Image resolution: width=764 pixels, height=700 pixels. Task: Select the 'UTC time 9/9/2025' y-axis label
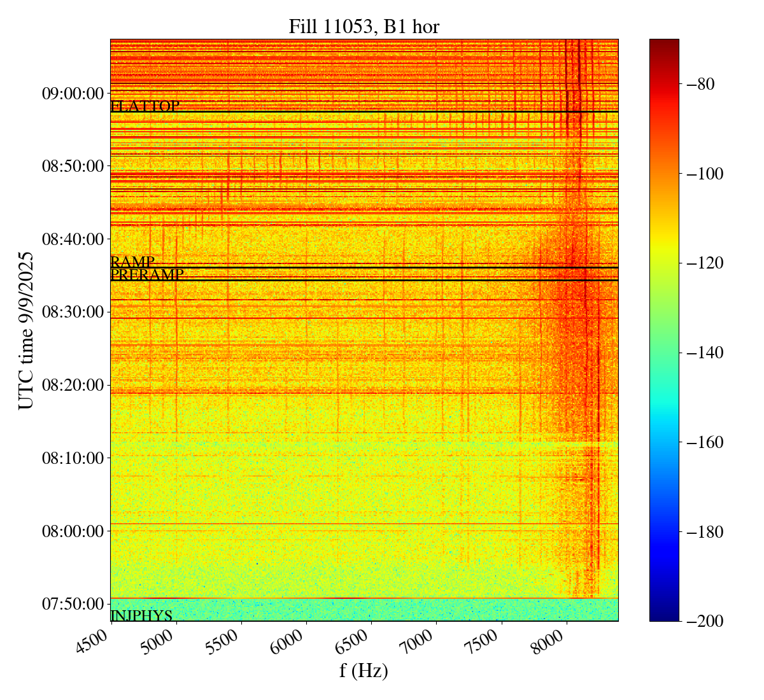coord(25,330)
